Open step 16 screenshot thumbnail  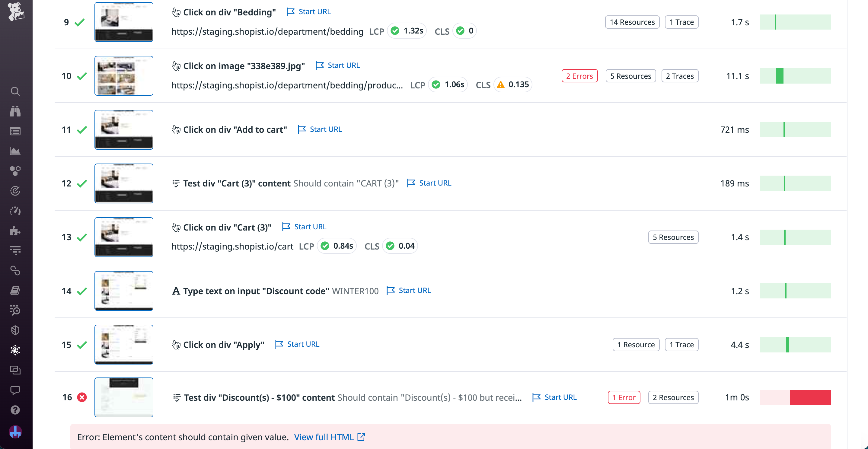(124, 397)
